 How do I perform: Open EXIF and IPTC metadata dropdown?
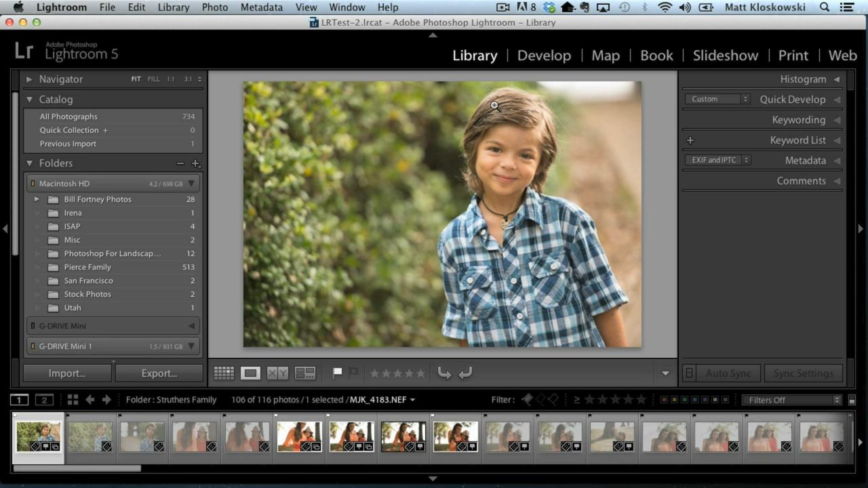click(x=717, y=160)
